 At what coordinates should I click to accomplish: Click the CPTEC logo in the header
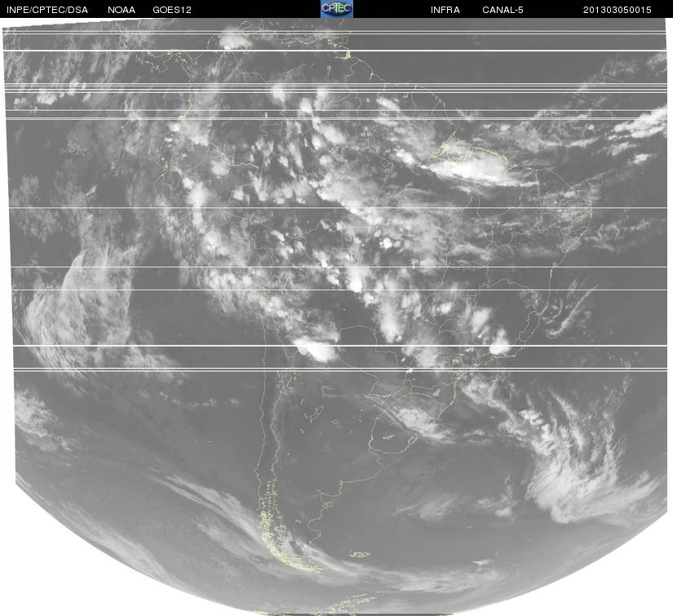[x=337, y=9]
